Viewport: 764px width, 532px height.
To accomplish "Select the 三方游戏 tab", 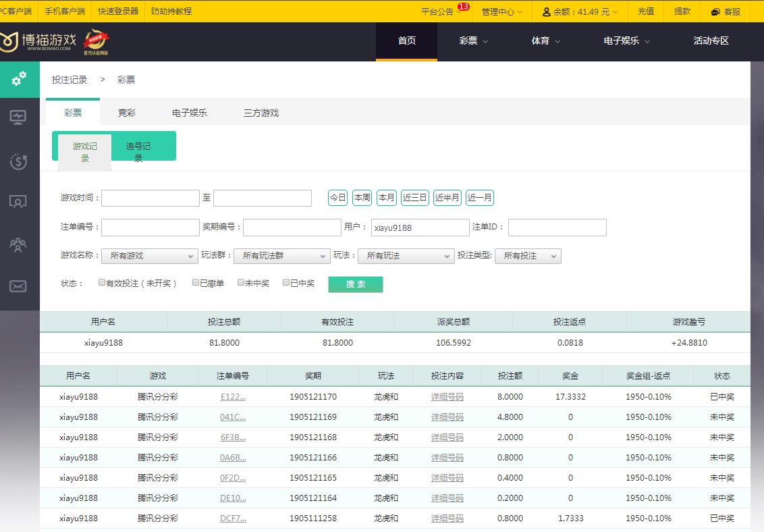I will click(x=261, y=113).
